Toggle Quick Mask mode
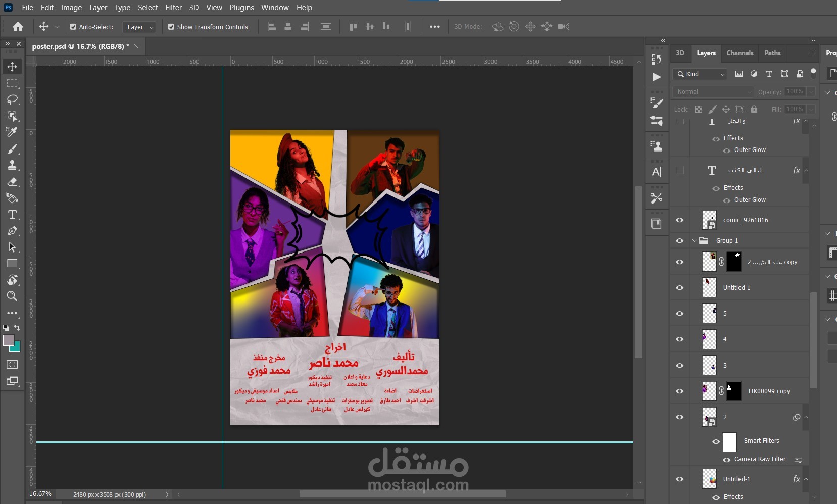837x504 pixels. click(12, 365)
